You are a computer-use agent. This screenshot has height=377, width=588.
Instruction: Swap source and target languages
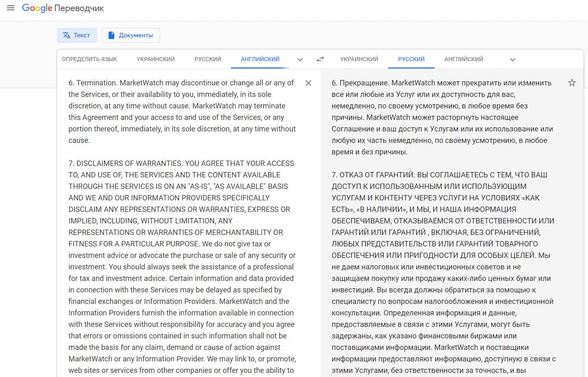click(320, 59)
